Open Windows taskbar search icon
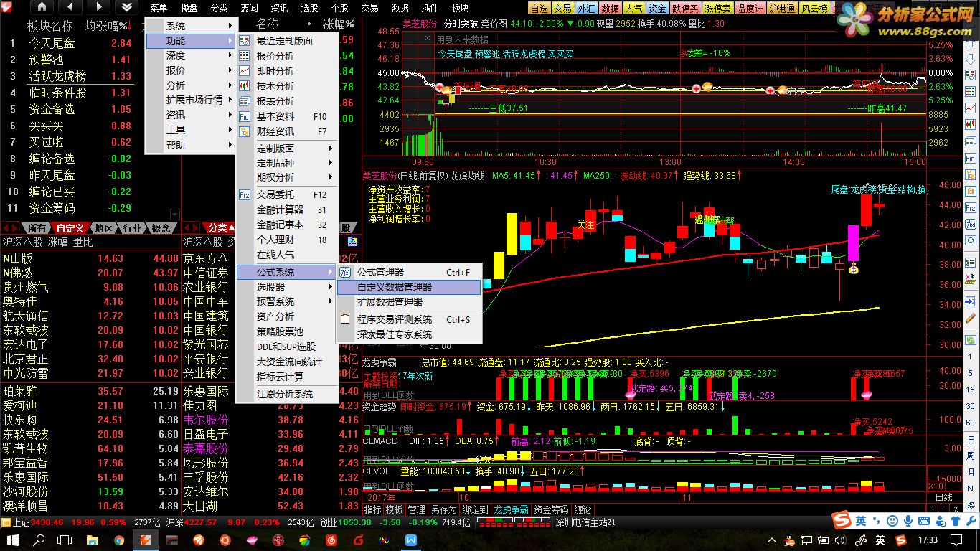This screenshot has height=551, width=980. tap(39, 540)
